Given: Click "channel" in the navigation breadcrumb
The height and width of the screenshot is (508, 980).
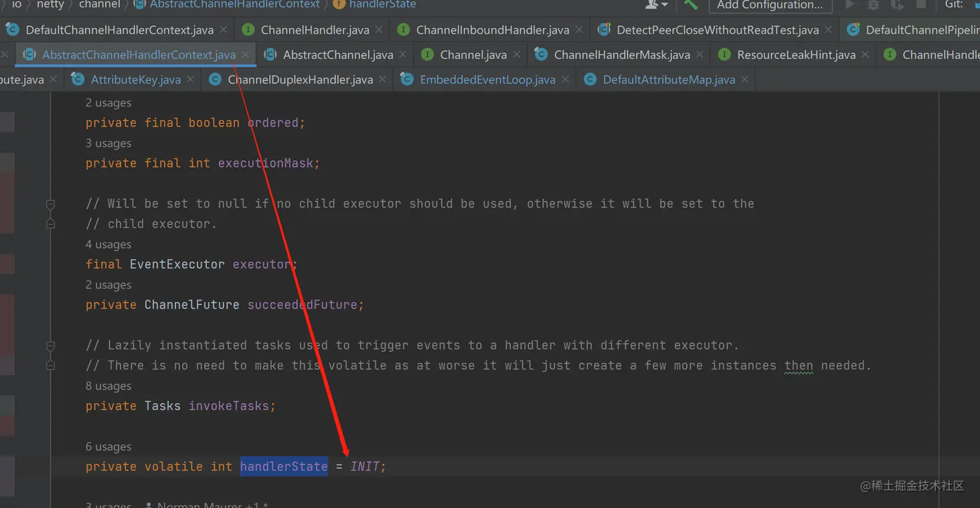Looking at the screenshot, I should point(99,5).
